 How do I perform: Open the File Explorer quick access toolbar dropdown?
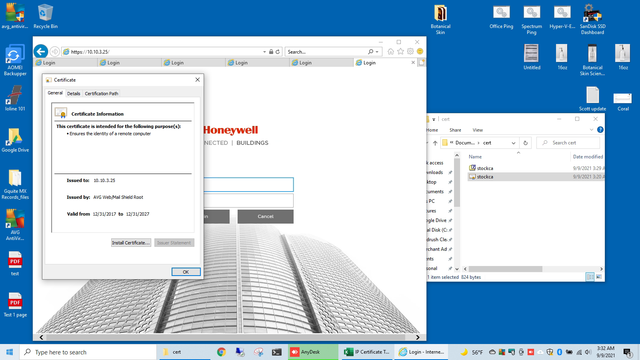(433, 119)
